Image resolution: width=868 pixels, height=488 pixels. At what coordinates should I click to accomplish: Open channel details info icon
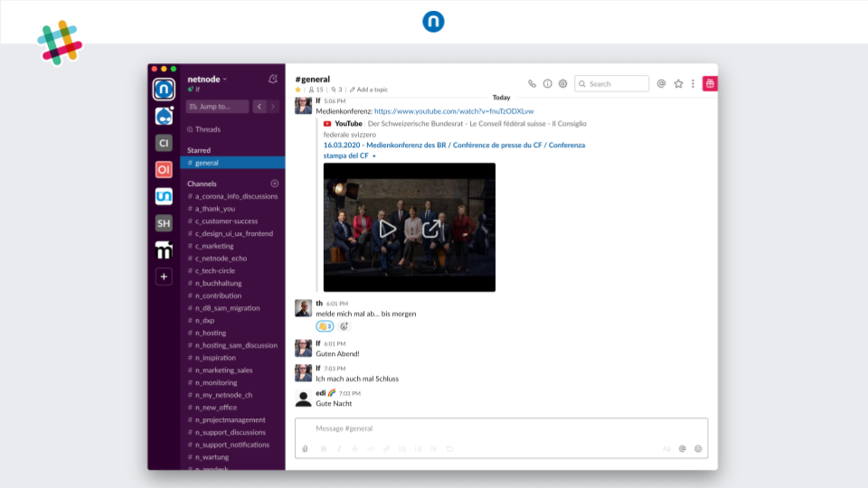[547, 84]
